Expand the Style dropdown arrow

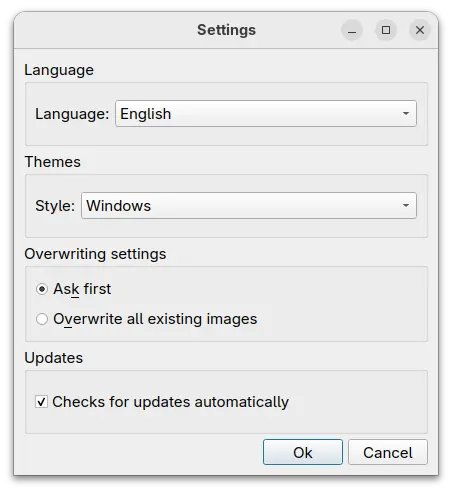(x=406, y=205)
